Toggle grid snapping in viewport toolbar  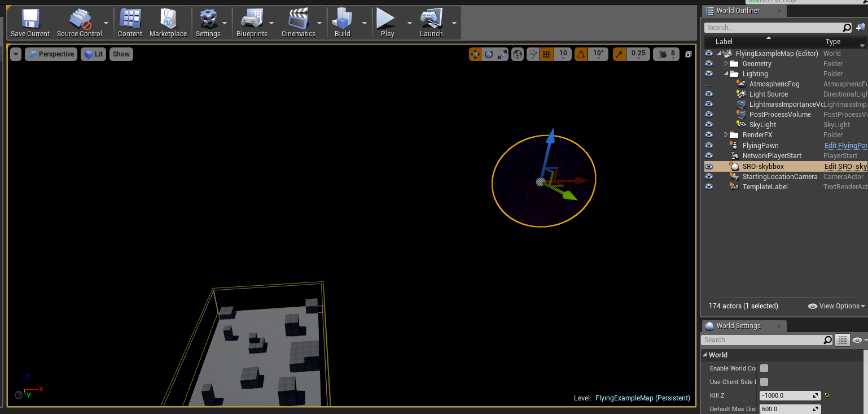546,54
